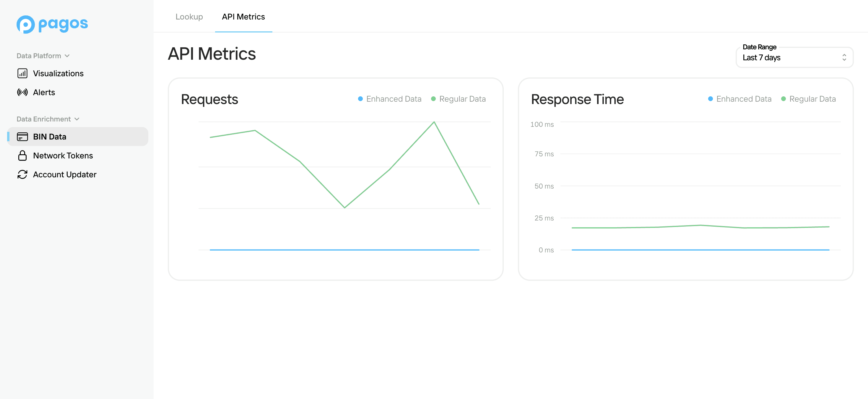Click the BIN Data card icon
Viewport: 868px width, 399px height.
click(x=22, y=137)
